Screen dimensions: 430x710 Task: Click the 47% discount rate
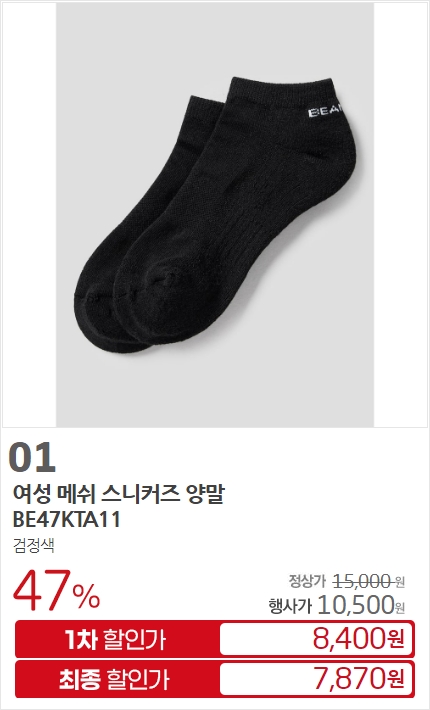pyautogui.click(x=57, y=590)
